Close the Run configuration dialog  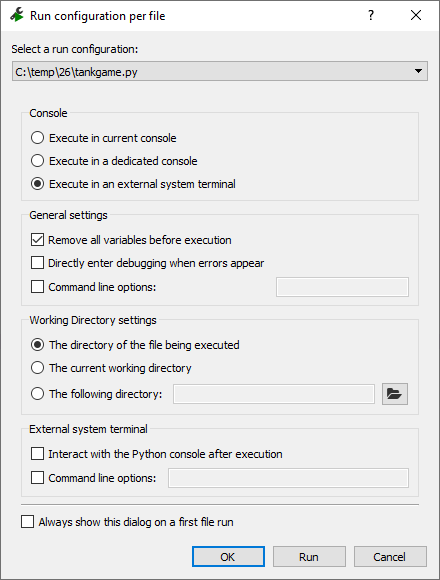click(416, 15)
